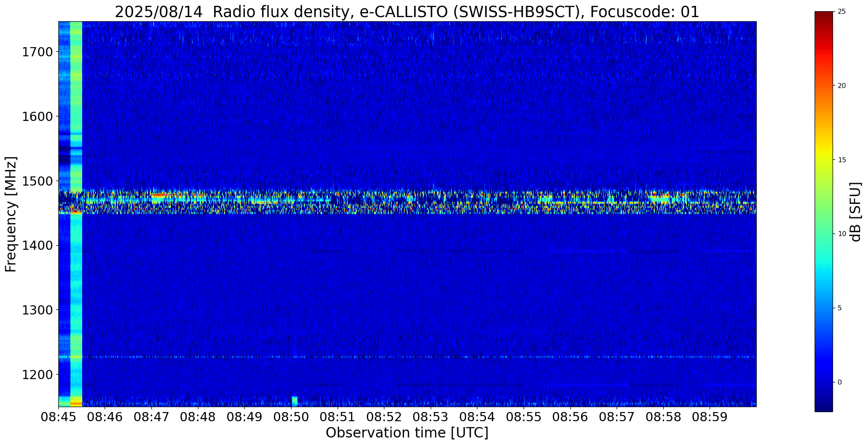Click the yellow region of the colorbar
The image size is (868, 445).
pyautogui.click(x=823, y=161)
